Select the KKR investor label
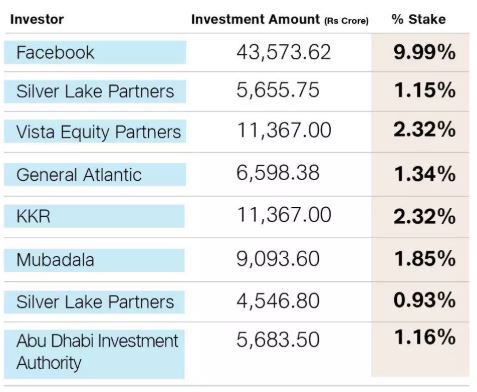 coord(94,216)
